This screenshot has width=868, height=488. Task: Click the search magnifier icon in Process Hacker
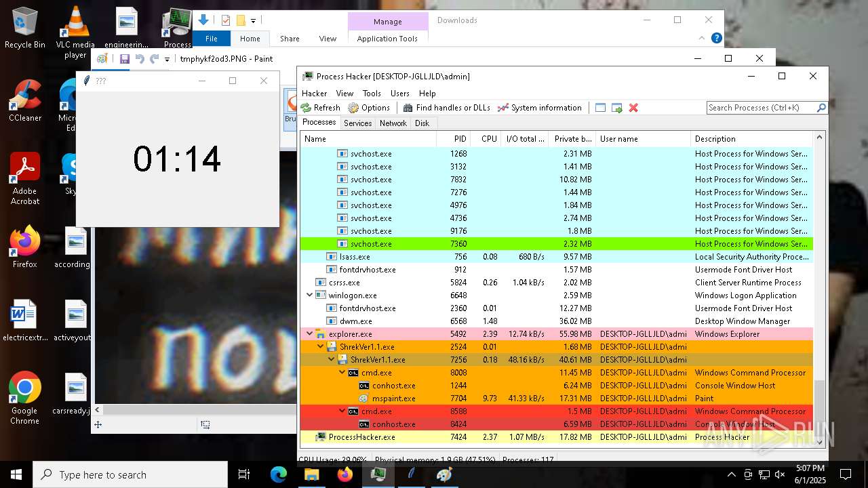[x=821, y=108]
